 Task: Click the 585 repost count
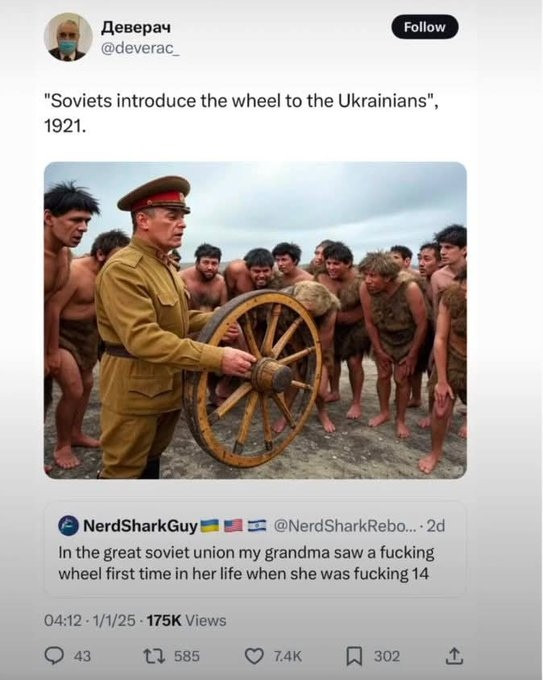[186, 656]
